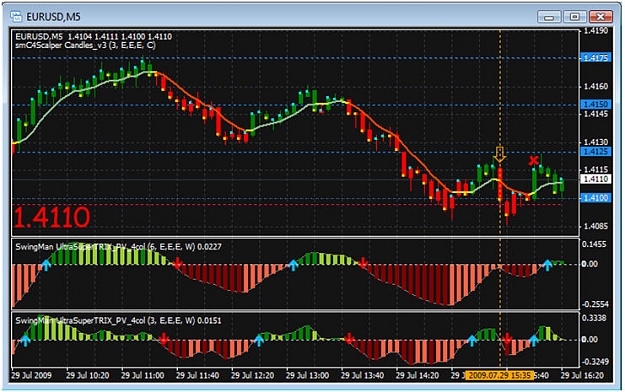Viewport: 625px width, 392px height.
Task: Click TRIX(6) red down arrow near 11:20
Action: tap(177, 263)
